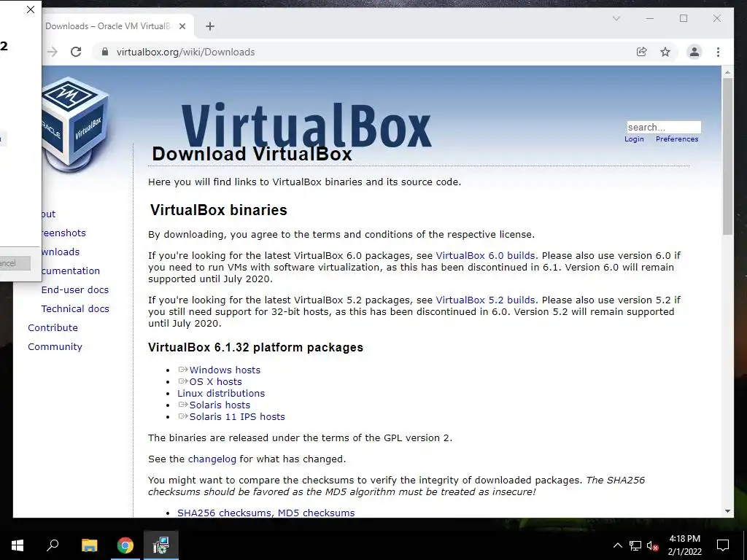The image size is (747, 560).
Task: Open Solaris 11 IPS hosts link
Action: tap(237, 416)
